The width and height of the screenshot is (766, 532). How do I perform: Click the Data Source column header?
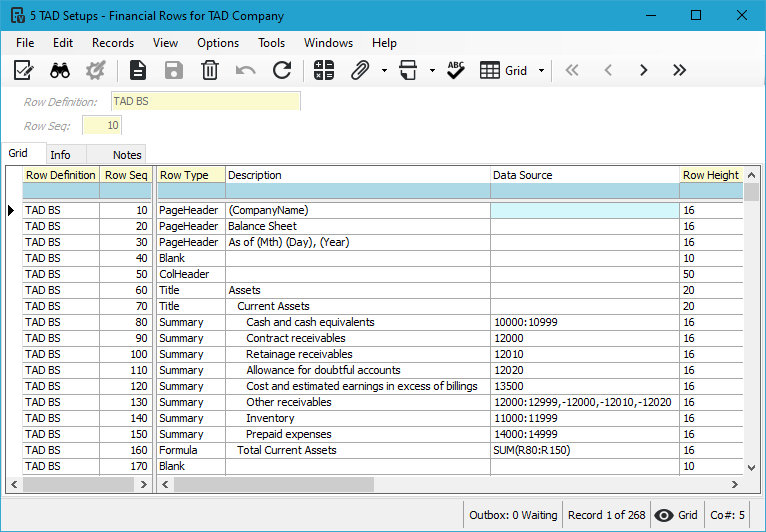[x=585, y=175]
